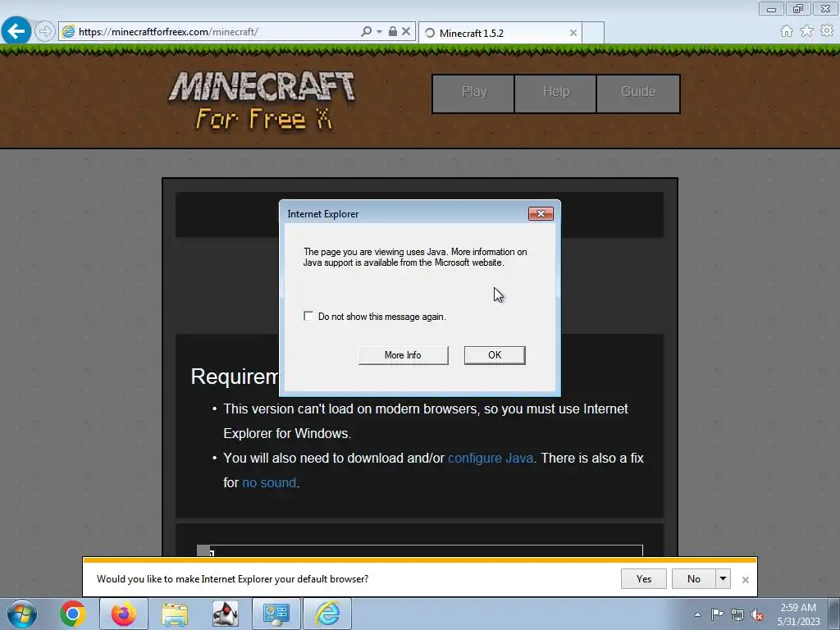Close the Minecraft 1.5.2 tab
The image size is (840, 630).
(573, 33)
